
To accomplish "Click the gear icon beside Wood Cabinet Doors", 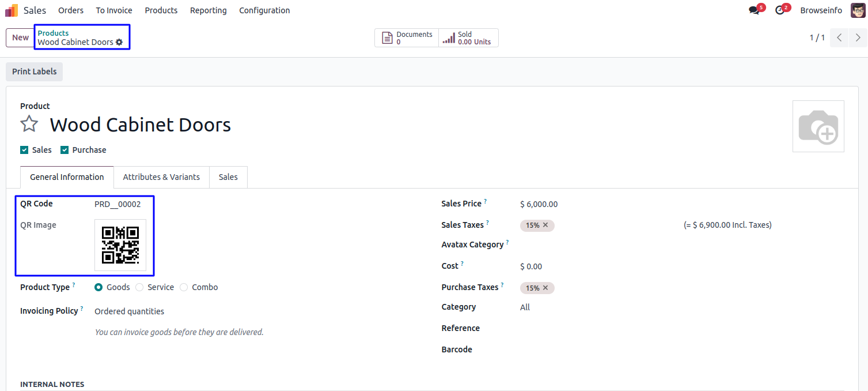I will (x=119, y=42).
